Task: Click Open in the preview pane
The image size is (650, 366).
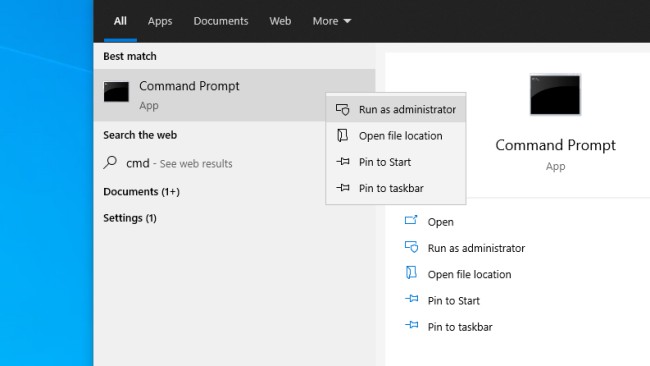Action: (441, 222)
